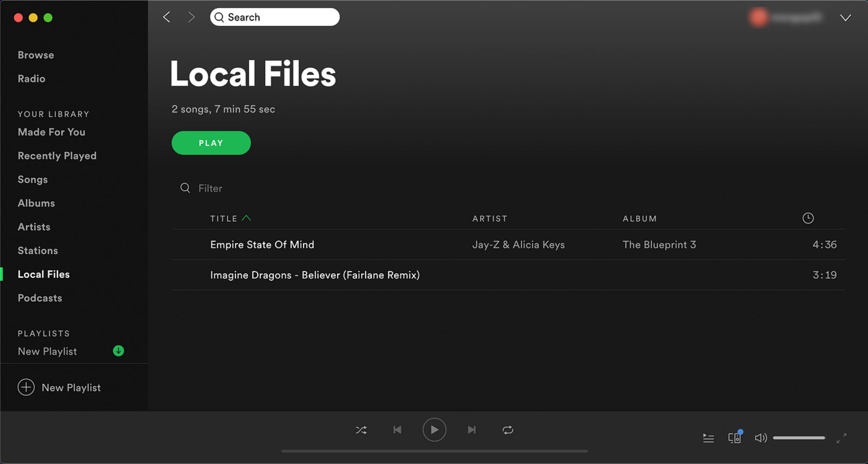Open the play queue
Viewport: 868px width, 464px height.
[x=708, y=437]
